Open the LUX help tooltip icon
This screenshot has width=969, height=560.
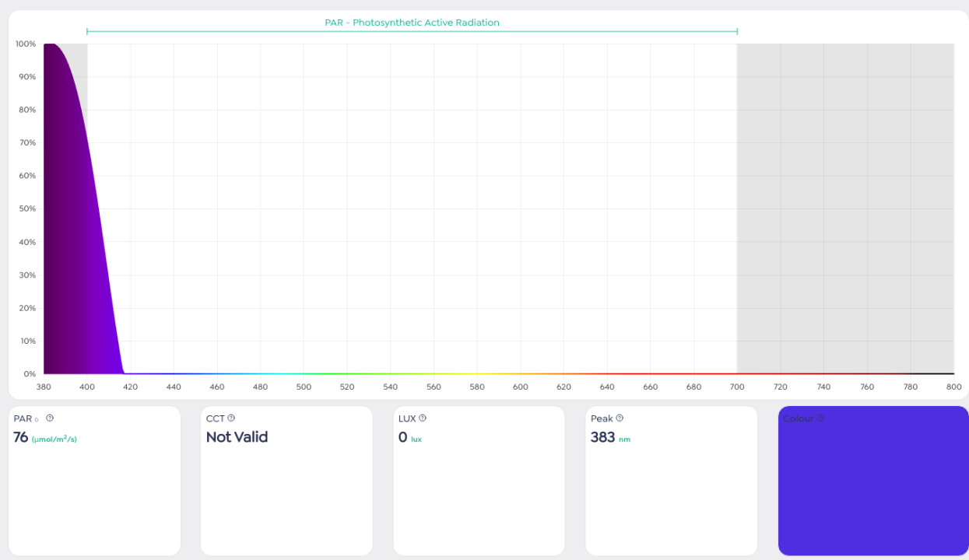(423, 418)
